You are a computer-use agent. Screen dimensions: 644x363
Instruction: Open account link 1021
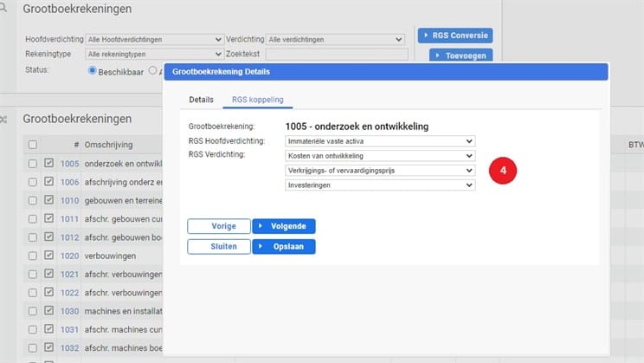click(69, 275)
